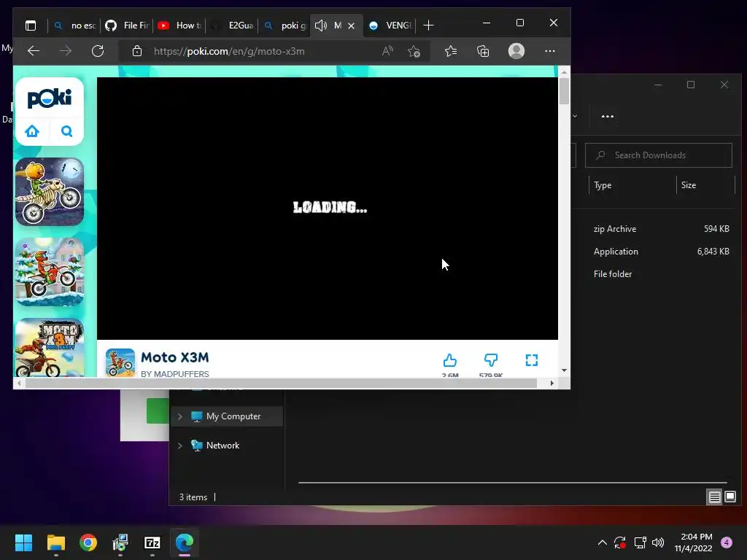Reload the Poki page

point(98,51)
